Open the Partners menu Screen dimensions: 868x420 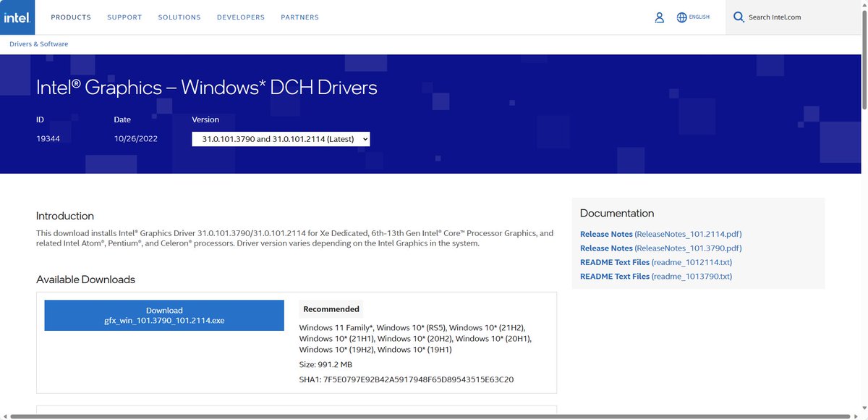(299, 17)
